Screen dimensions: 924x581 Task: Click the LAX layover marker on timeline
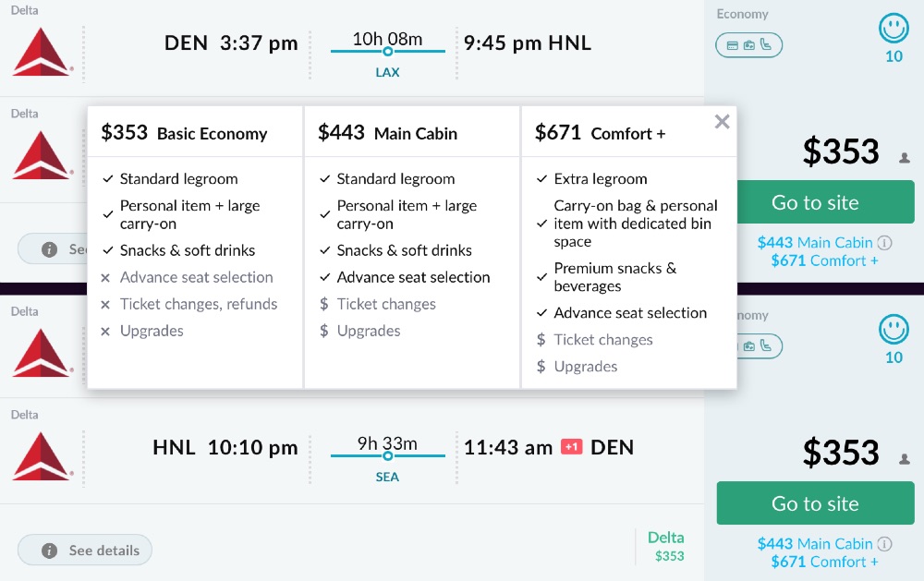point(387,52)
